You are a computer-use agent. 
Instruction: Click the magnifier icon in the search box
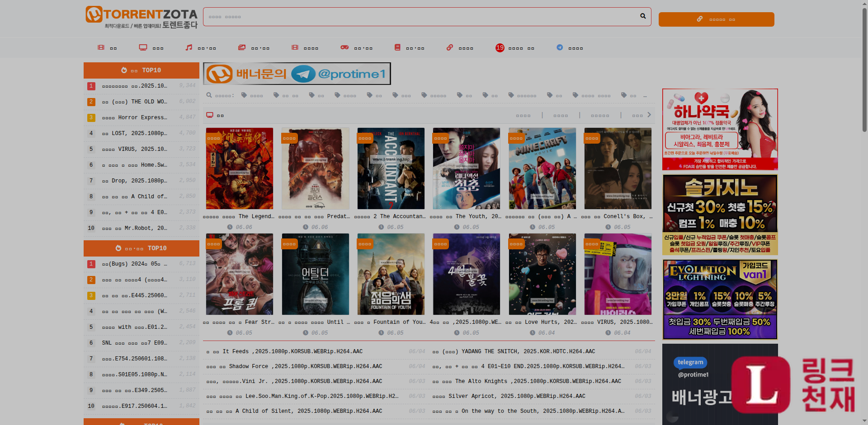643,16
